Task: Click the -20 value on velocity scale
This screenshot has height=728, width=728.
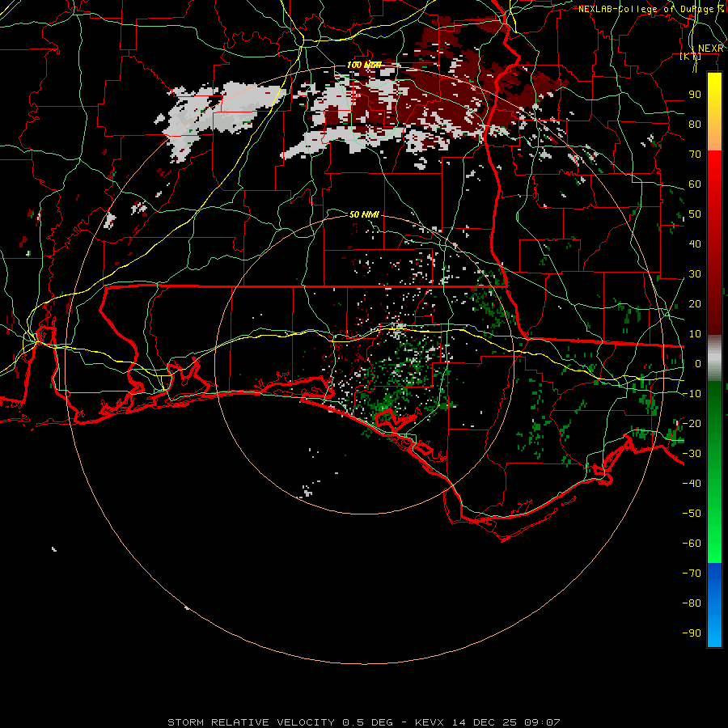Action: pos(692,423)
